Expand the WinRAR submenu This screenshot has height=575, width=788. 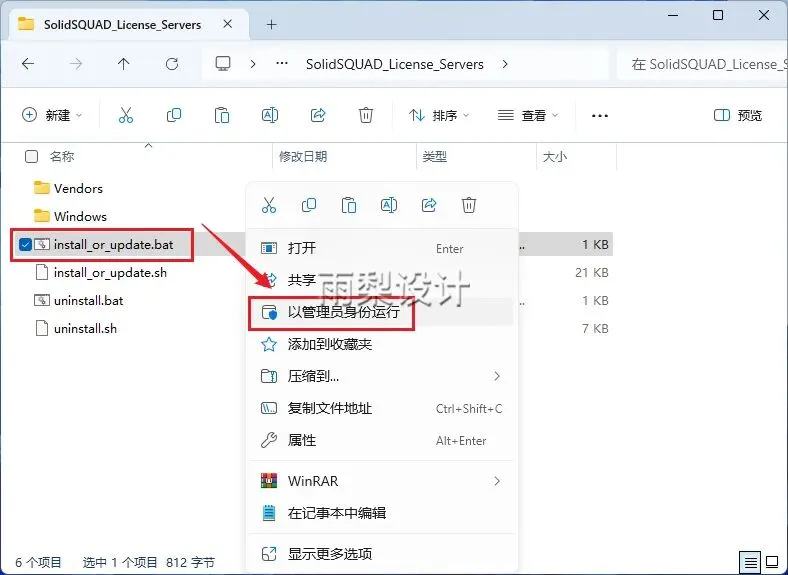pyautogui.click(x=497, y=481)
